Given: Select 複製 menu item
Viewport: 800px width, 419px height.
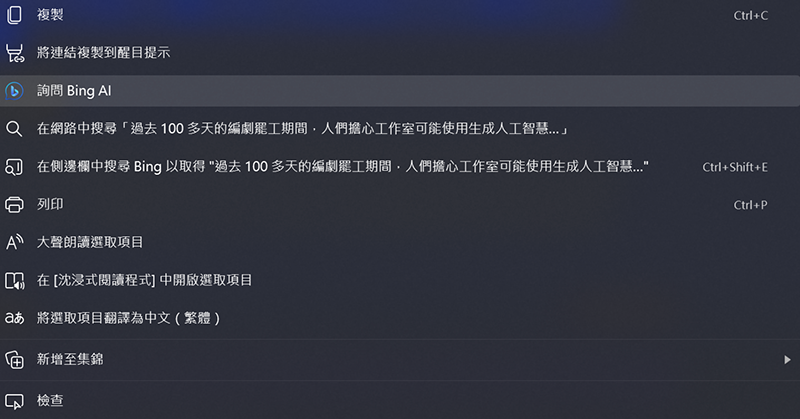Looking at the screenshot, I should pos(400,15).
